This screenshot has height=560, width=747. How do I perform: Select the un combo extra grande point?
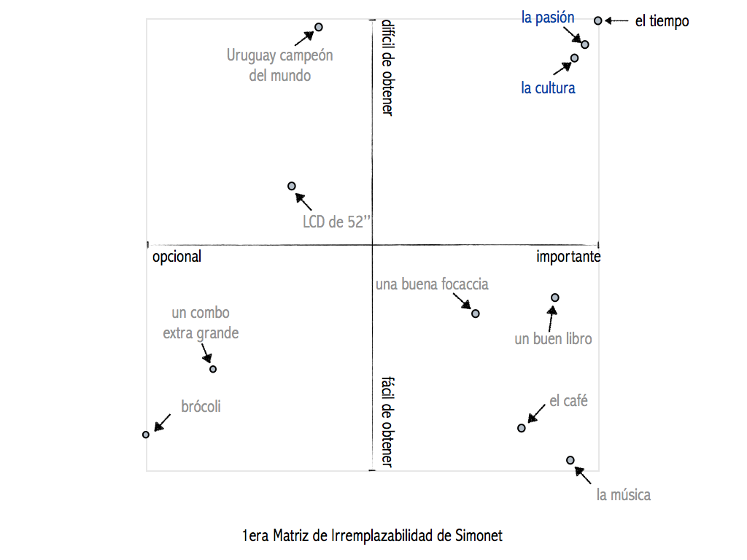pos(213,369)
